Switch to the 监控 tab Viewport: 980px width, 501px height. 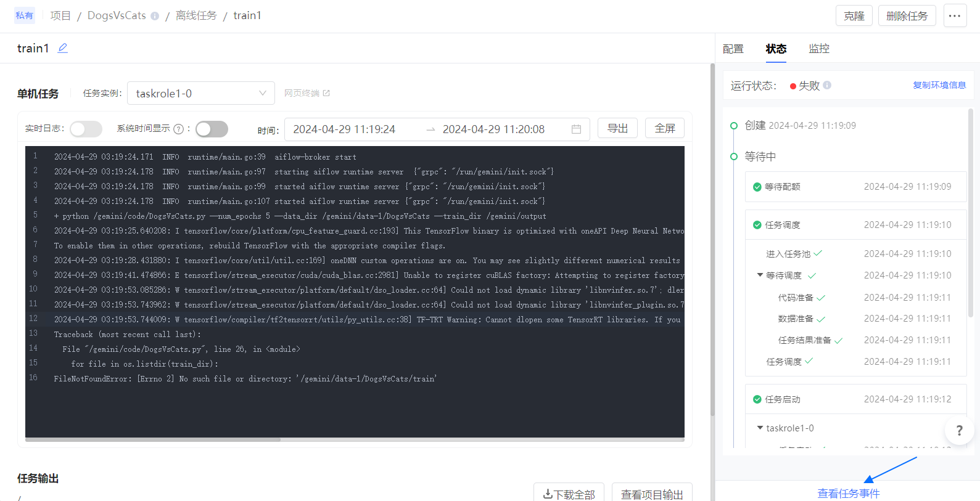tap(818, 49)
